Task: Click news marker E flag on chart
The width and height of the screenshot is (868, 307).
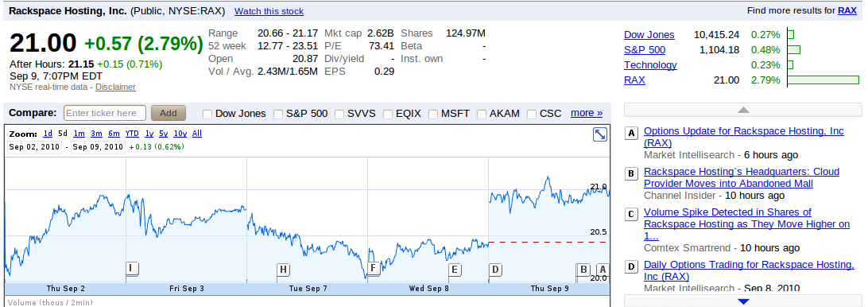Action: pos(455,270)
